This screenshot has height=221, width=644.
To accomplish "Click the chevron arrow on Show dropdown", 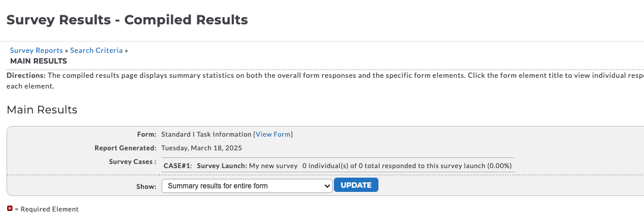I will [327, 186].
